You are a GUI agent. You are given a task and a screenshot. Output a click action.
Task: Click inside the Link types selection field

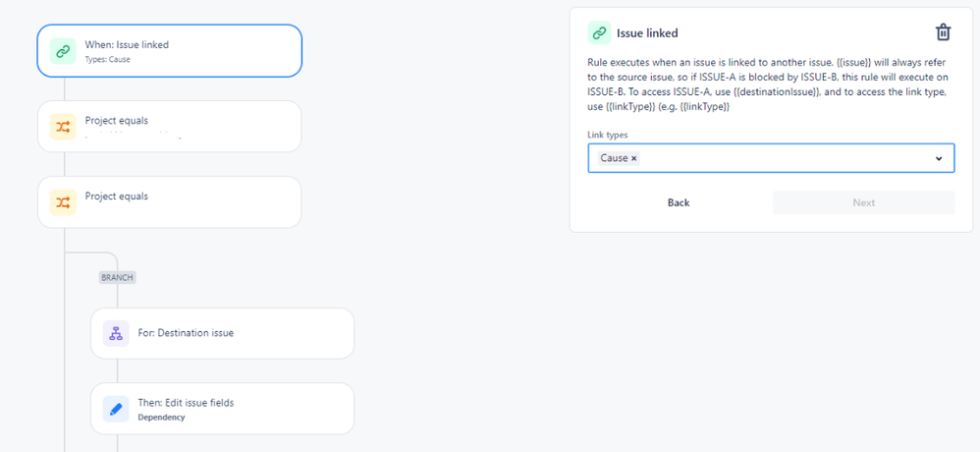click(771, 158)
